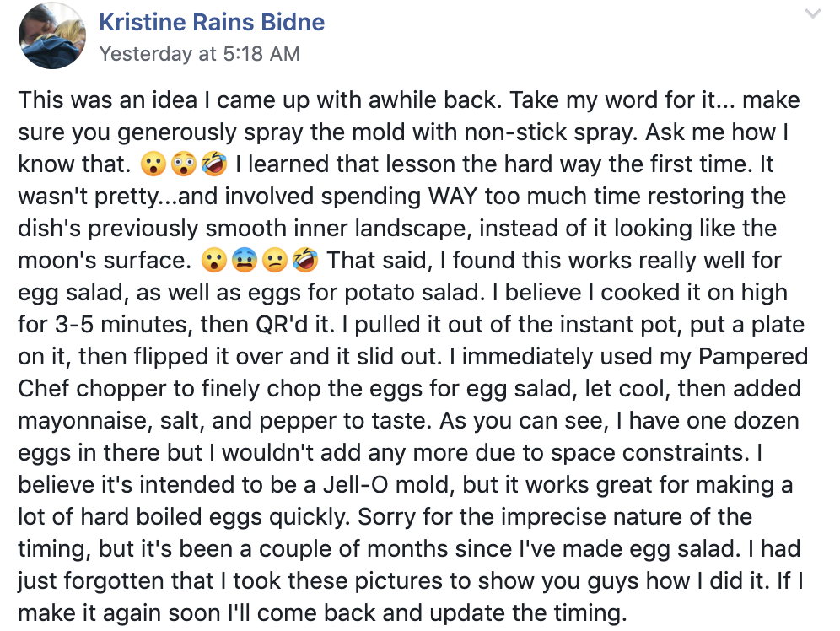Open the Yesterday at 5:18 AM timestamp
The width and height of the screenshot is (840, 631).
click(x=199, y=53)
